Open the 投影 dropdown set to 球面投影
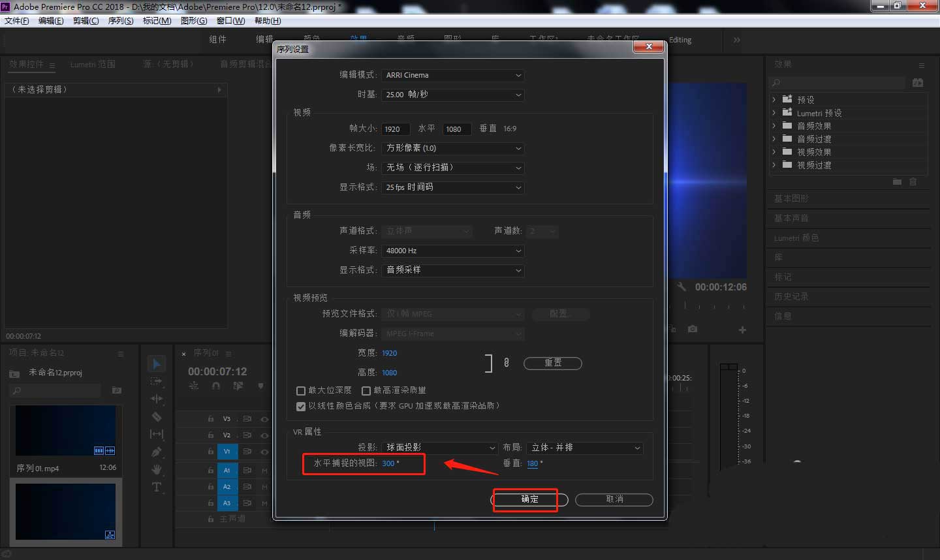Screen dimensions: 940x560 point(439,448)
